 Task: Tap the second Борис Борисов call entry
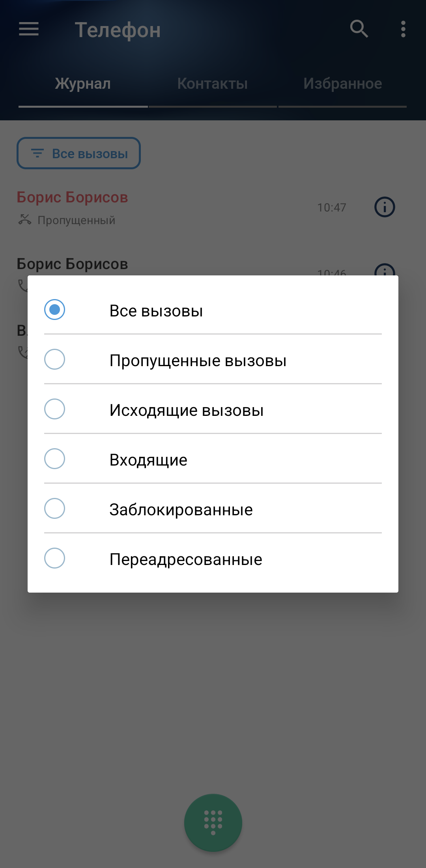click(72, 264)
